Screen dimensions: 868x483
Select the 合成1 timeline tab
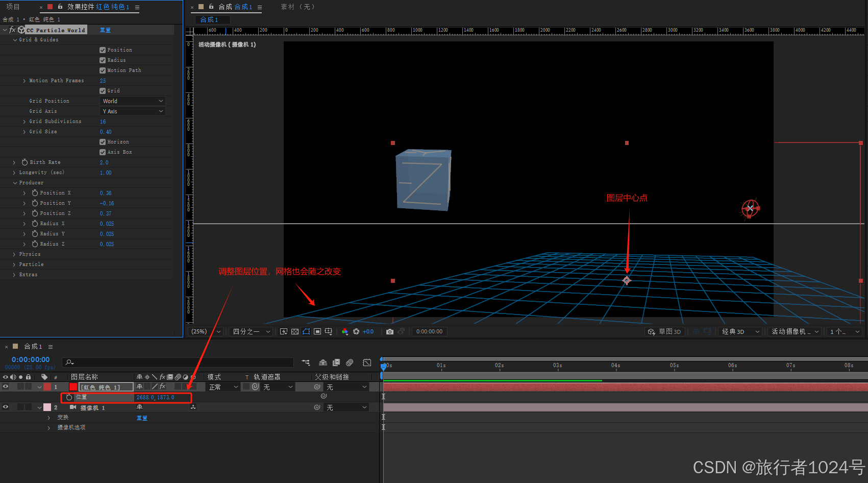click(33, 347)
